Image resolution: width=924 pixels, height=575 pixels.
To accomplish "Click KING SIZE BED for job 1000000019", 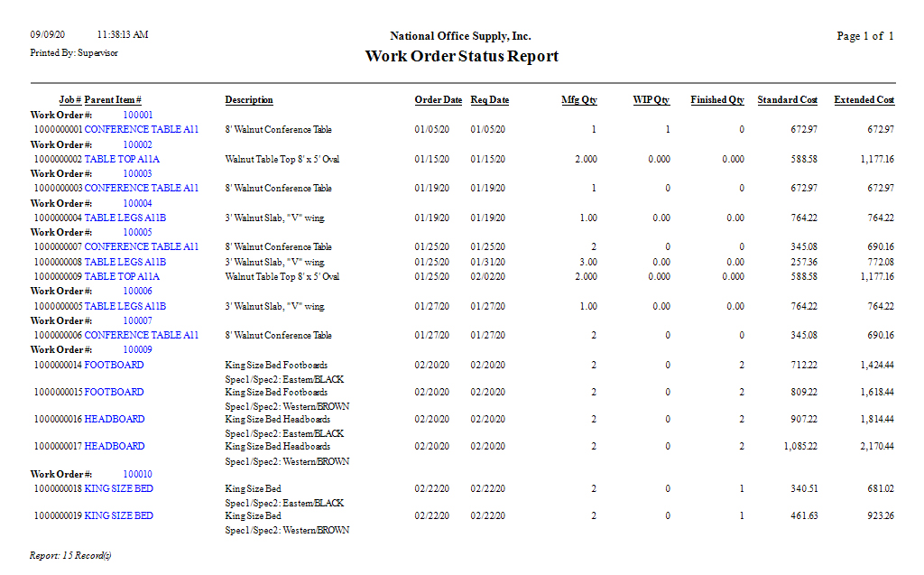I will [x=118, y=515].
